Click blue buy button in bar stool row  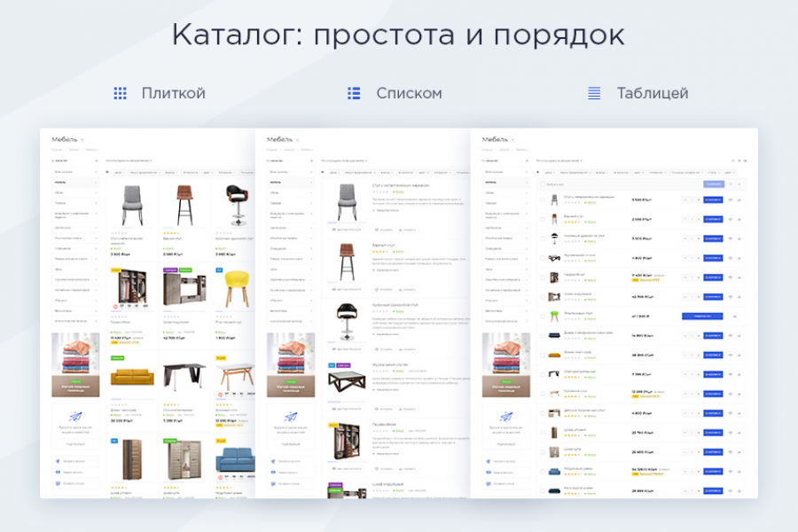[x=713, y=219]
